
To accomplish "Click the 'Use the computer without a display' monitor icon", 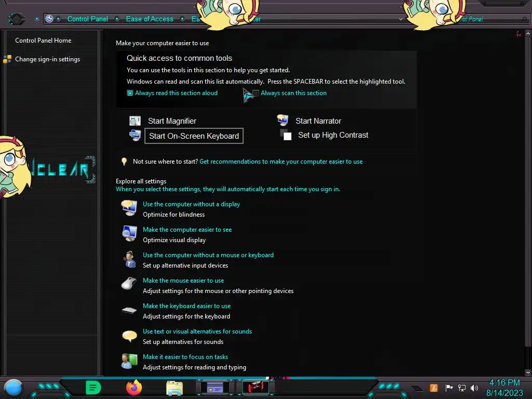I will pos(129,208).
